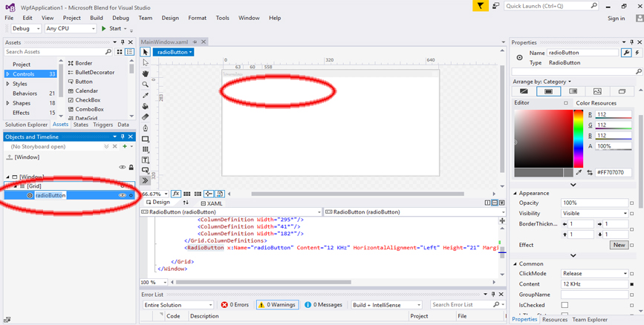This screenshot has width=644, height=325.
Task: Open the Format menu
Action: point(197,18)
